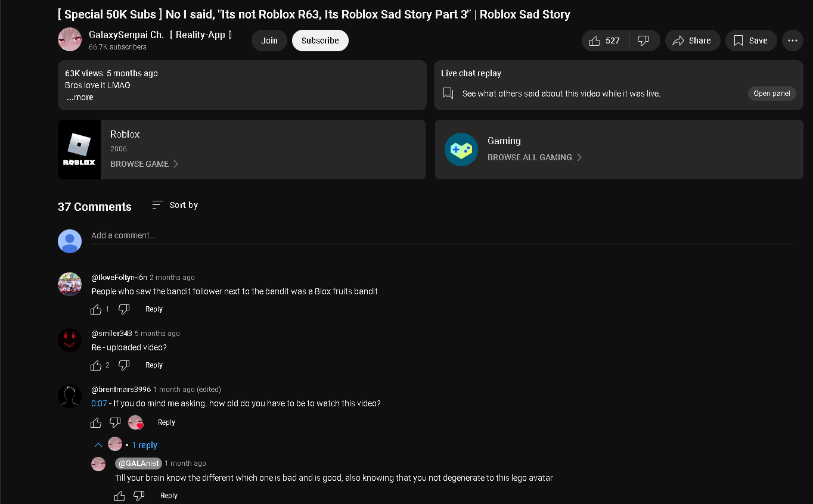Click the Roblox game logo thumbnail
Screen dimensions: 813x504
click(79, 150)
